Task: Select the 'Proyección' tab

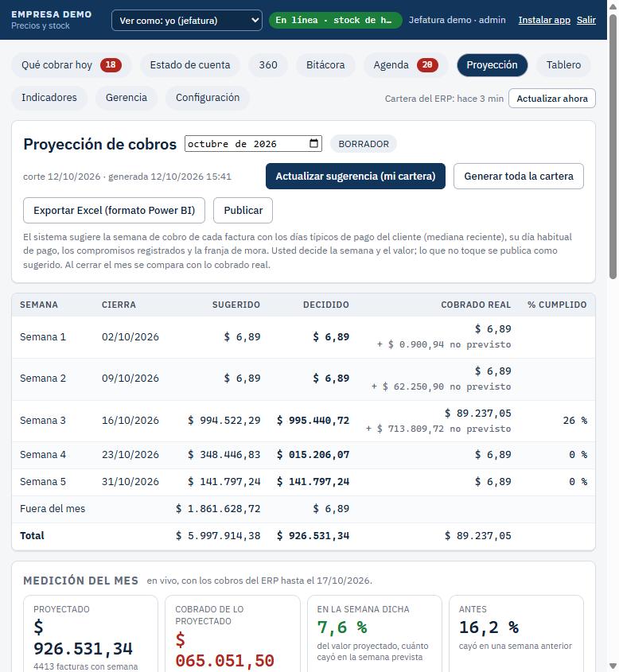Action: (x=492, y=65)
